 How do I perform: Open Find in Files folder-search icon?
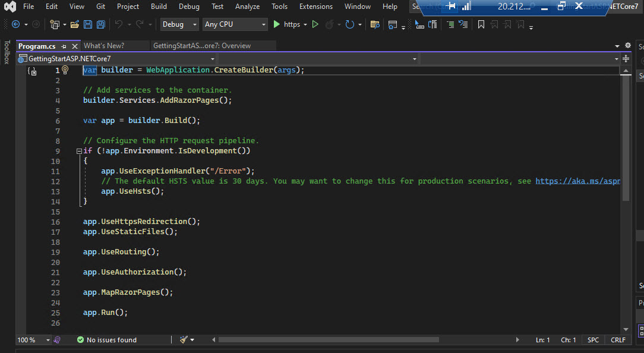374,24
